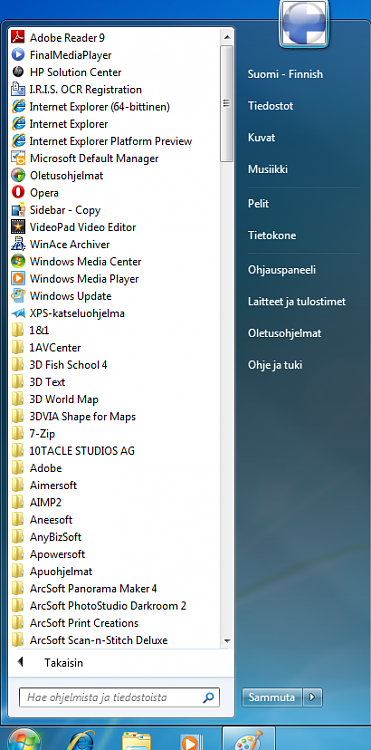Open shutdown options arrow next to Sammuta
Screen dimensions: 371x750
click(312, 697)
